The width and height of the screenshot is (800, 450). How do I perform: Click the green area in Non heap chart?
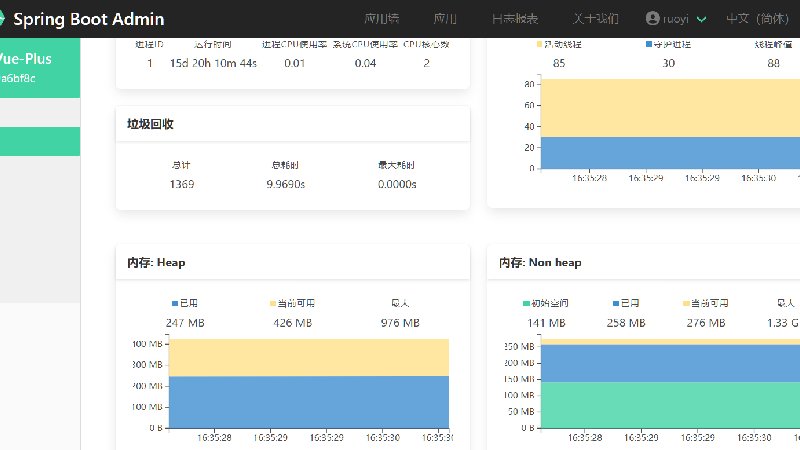click(670, 405)
